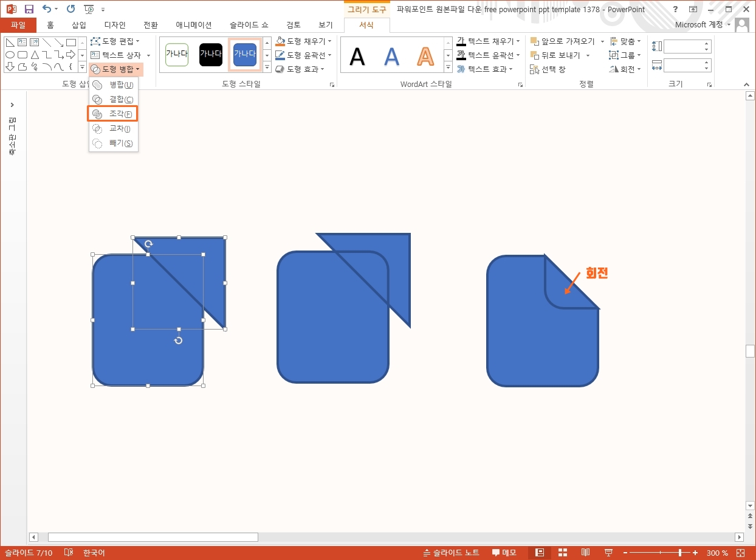The image size is (756, 560).
Task: Click the shape height input field
Action: [x=684, y=46]
